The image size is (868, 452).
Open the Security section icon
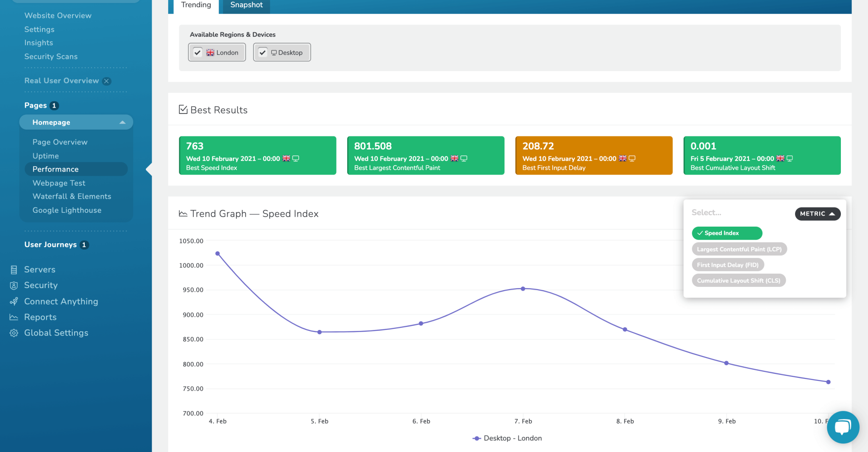click(14, 285)
